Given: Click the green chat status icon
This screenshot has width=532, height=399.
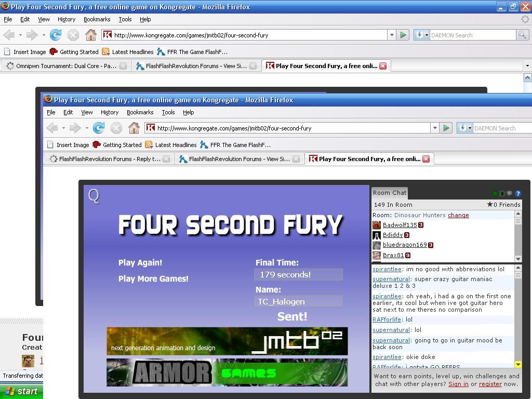Looking at the screenshot, I should [x=495, y=193].
